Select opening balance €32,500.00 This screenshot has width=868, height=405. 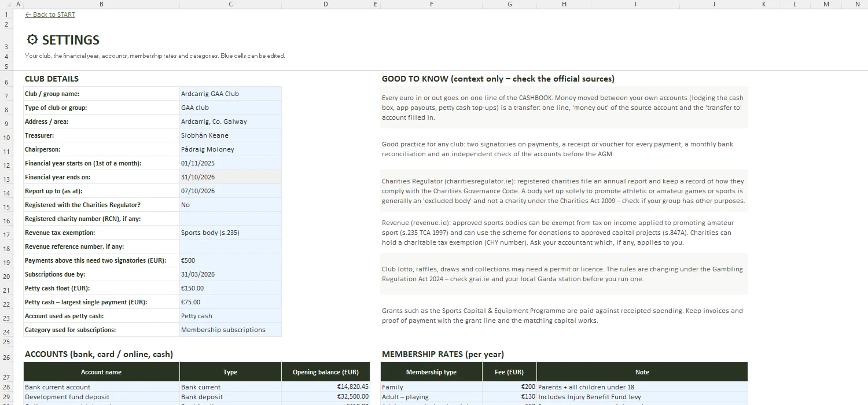325,397
